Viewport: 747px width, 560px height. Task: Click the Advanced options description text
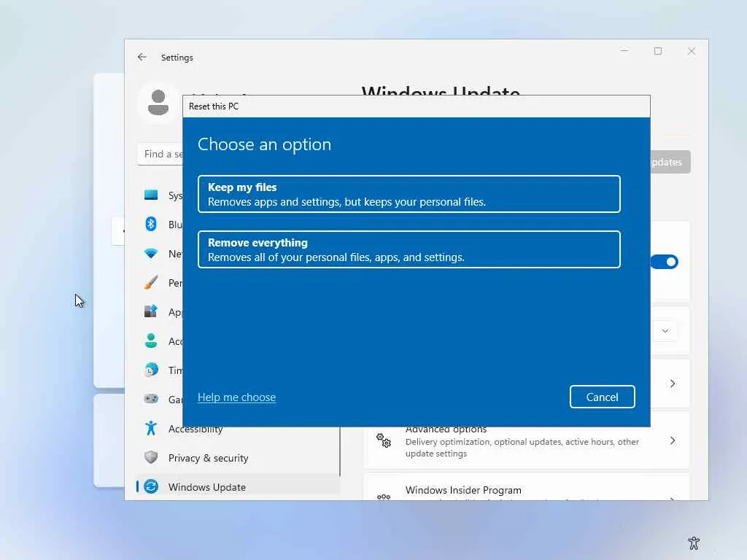pos(522,448)
